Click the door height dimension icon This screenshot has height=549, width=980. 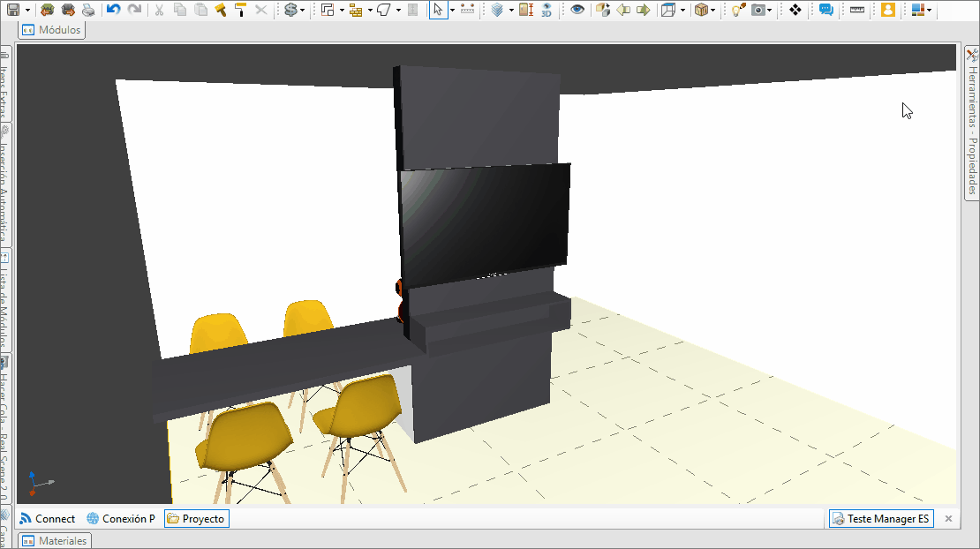pyautogui.click(x=526, y=10)
